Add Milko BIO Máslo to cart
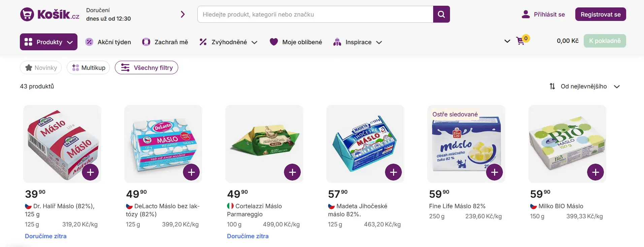This screenshot has height=247, width=644. [x=595, y=172]
